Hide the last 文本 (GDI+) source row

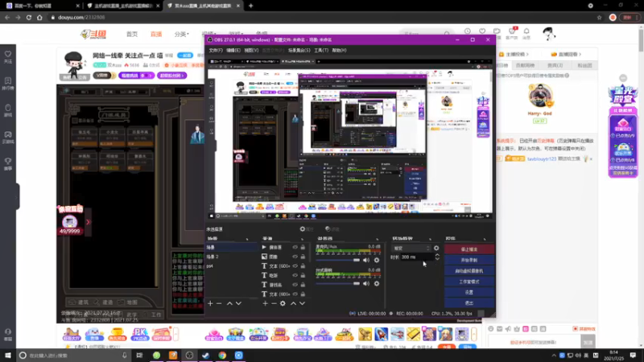(295, 294)
